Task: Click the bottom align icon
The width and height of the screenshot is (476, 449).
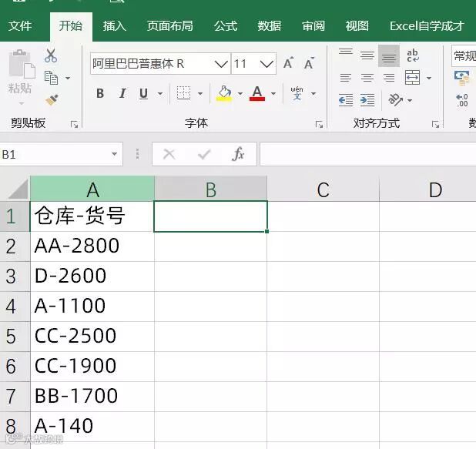Action: [389, 56]
